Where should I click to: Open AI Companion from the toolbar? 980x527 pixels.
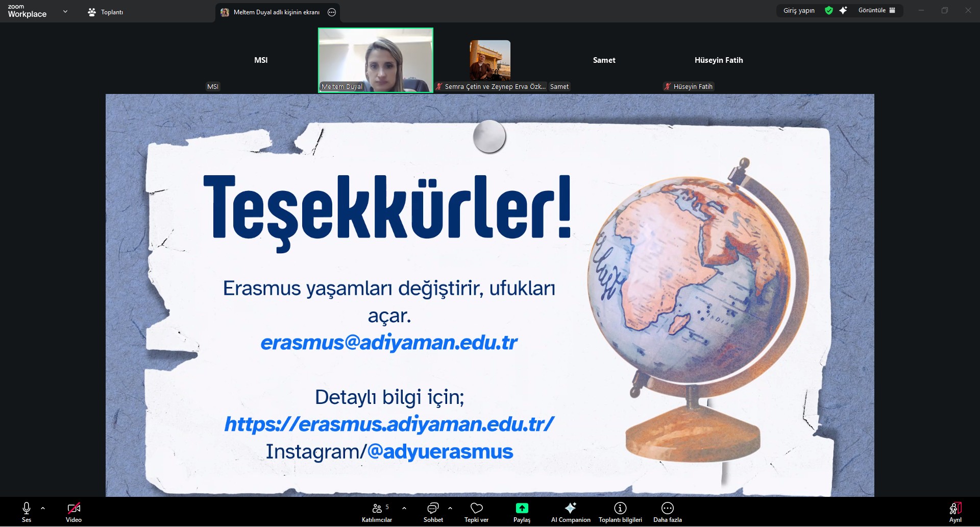point(570,512)
